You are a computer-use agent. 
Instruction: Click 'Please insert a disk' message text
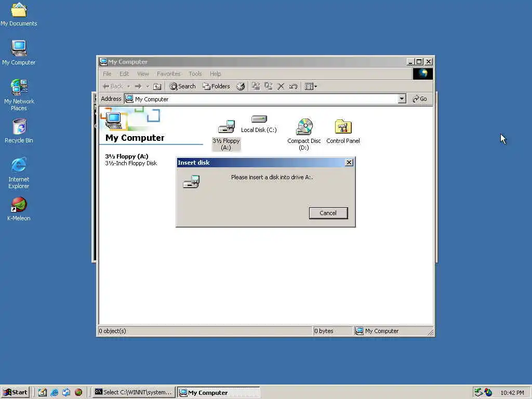tap(272, 177)
